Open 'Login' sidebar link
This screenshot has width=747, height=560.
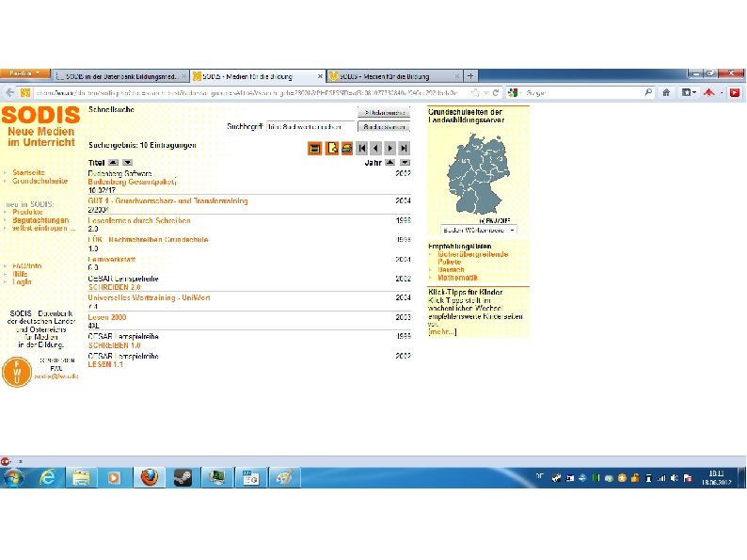[22, 281]
